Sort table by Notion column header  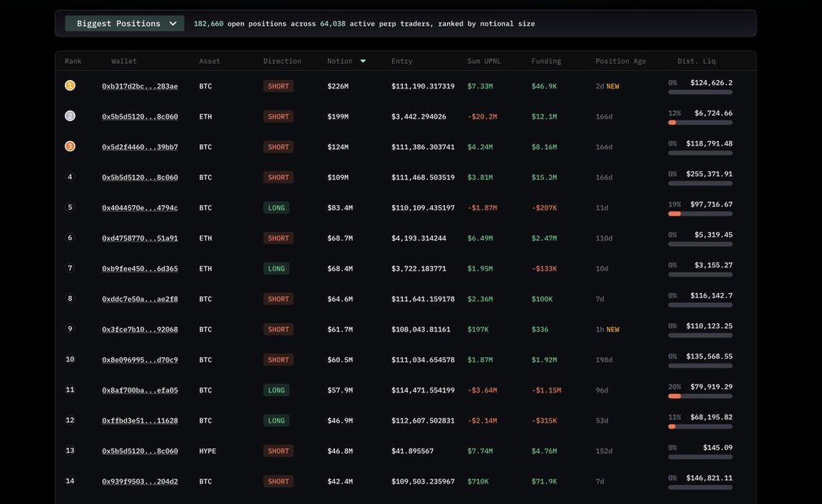[340, 61]
